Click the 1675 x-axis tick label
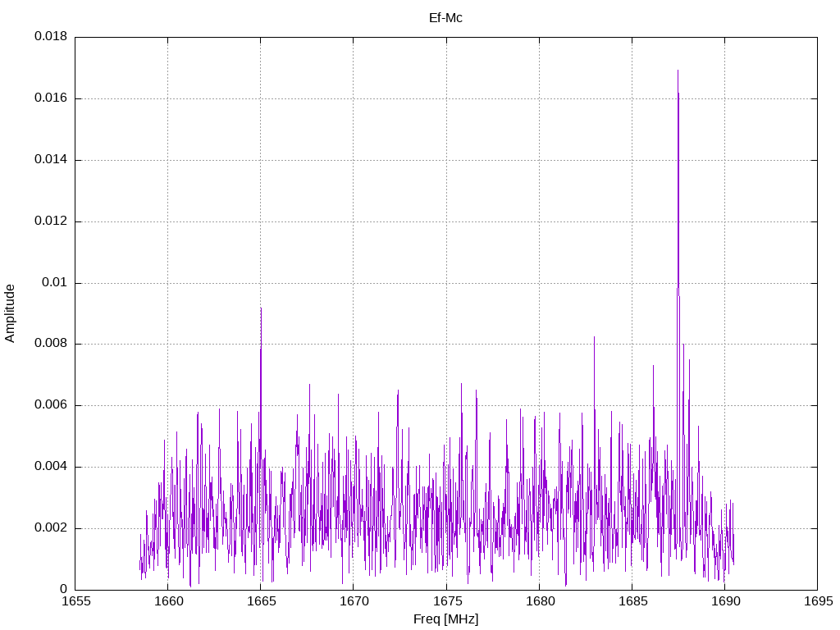840x630 pixels. [x=446, y=601]
